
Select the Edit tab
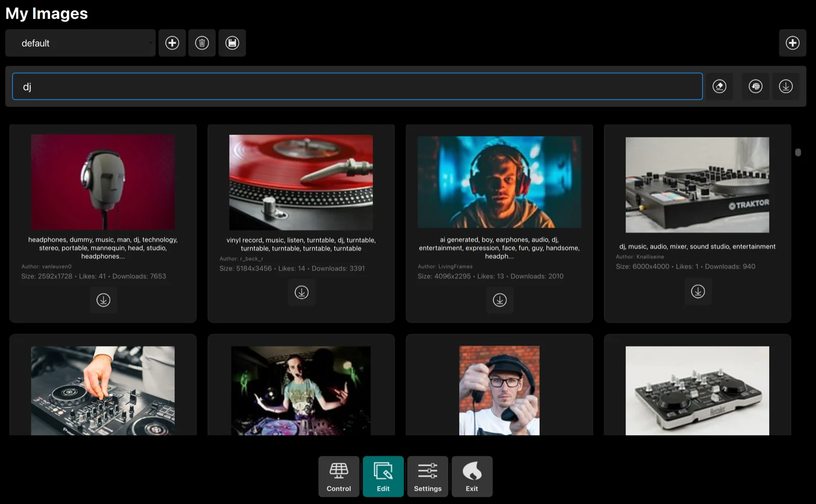coord(383,476)
